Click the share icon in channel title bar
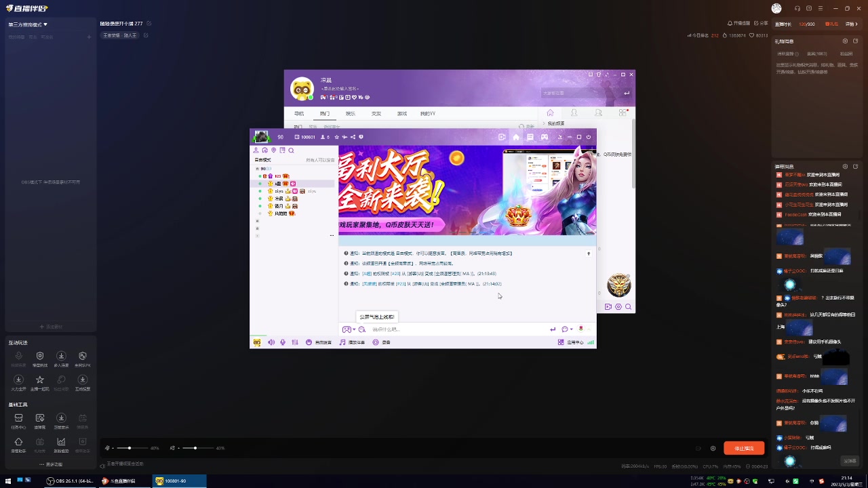868x488 pixels. coord(353,137)
